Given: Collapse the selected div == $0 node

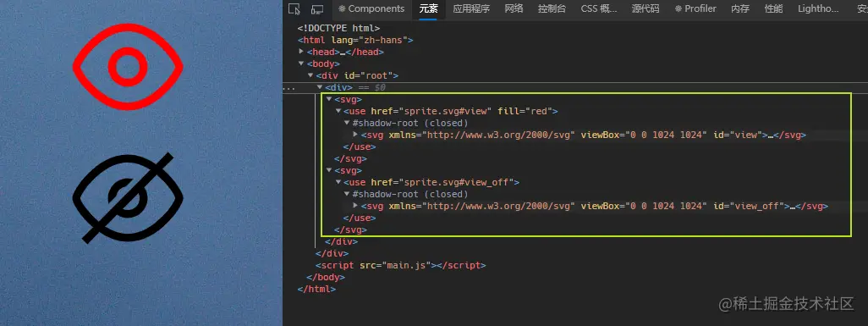Looking at the screenshot, I should coord(320,87).
